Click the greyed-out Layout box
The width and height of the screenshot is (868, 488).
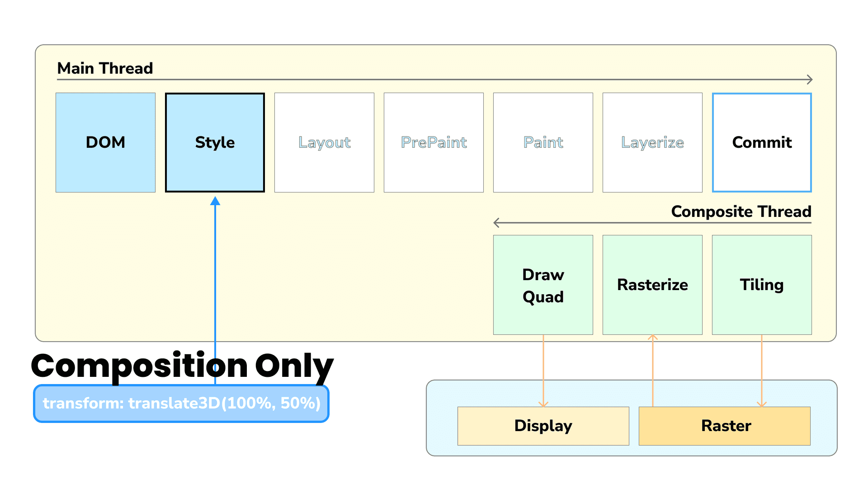click(324, 142)
